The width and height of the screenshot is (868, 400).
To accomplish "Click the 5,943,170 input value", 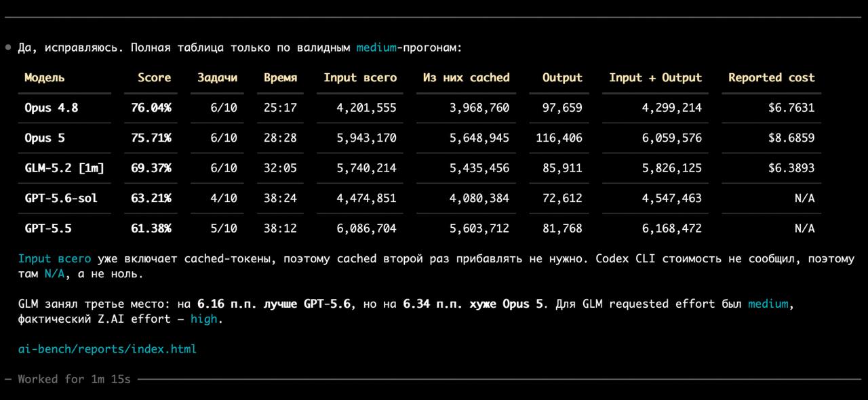I will [367, 138].
